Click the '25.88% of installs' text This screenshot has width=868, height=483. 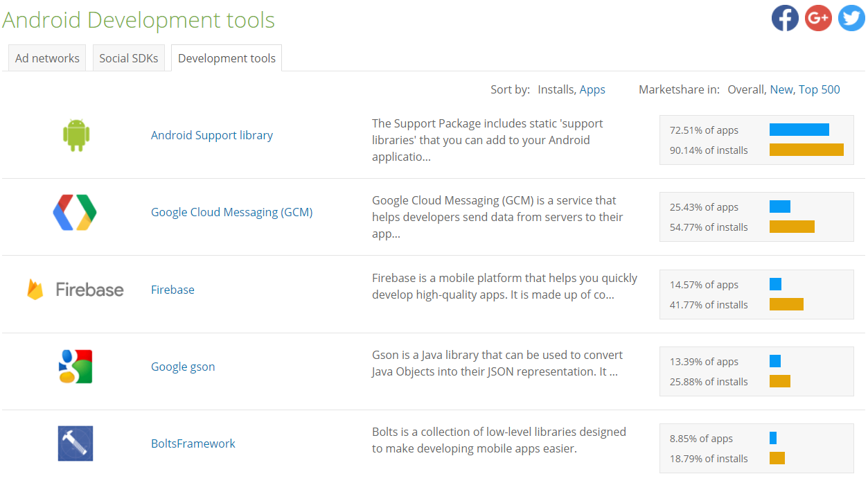(x=709, y=382)
